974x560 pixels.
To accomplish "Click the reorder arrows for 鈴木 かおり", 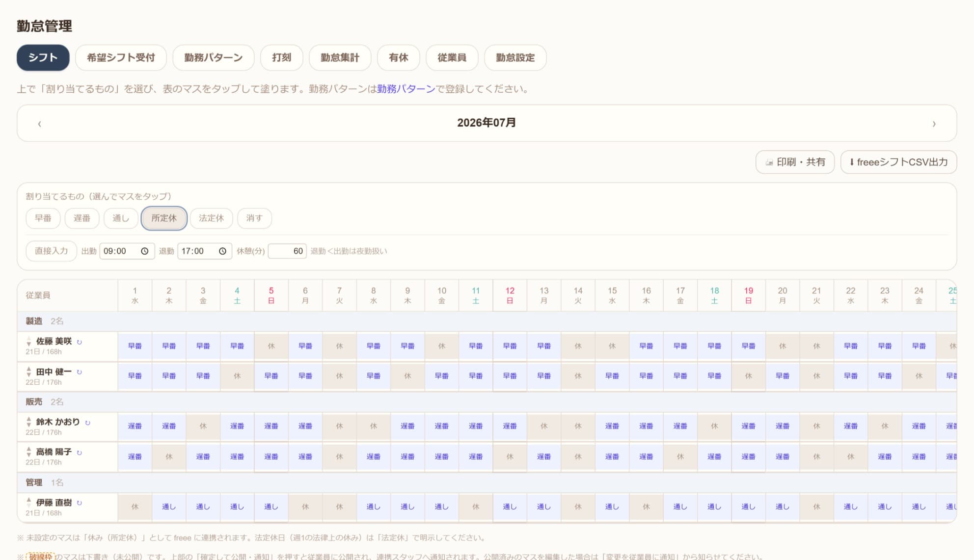I will (29, 422).
